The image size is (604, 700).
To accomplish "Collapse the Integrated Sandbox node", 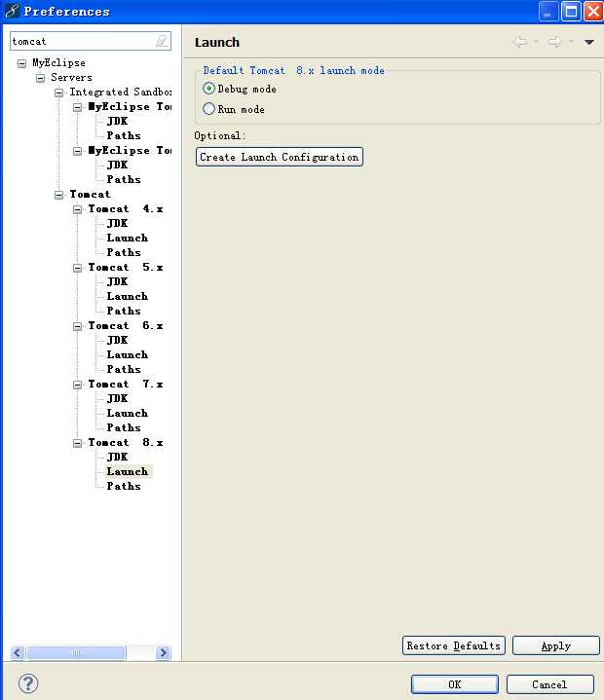I will click(x=58, y=92).
